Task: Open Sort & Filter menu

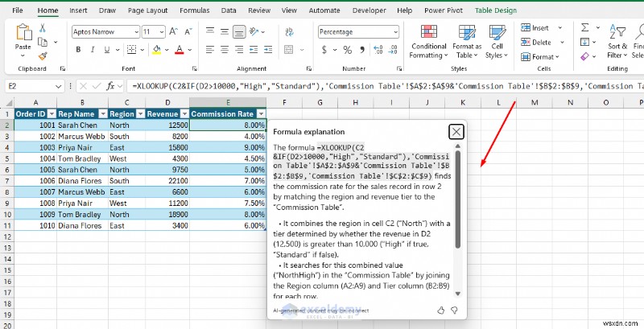Action: tap(617, 42)
